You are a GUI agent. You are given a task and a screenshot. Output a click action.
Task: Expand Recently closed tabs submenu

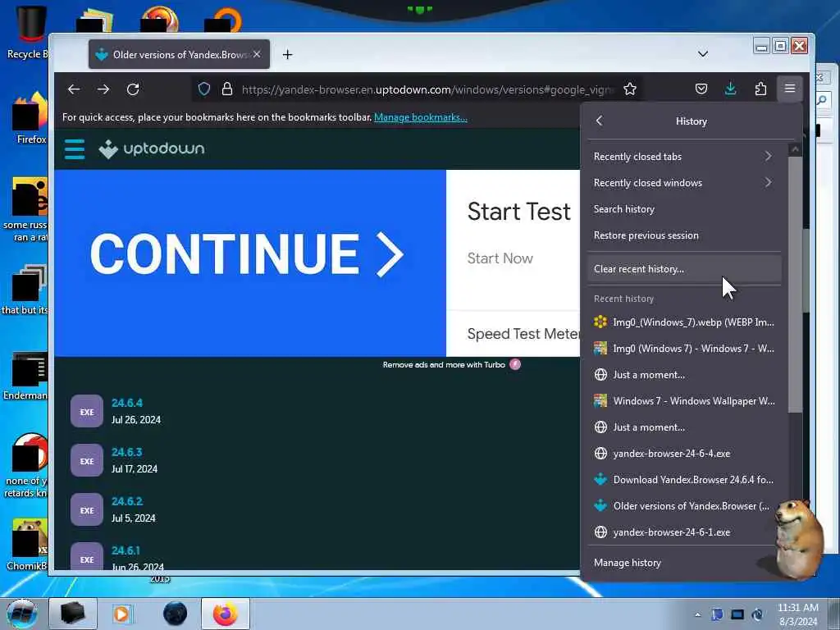tap(684, 157)
